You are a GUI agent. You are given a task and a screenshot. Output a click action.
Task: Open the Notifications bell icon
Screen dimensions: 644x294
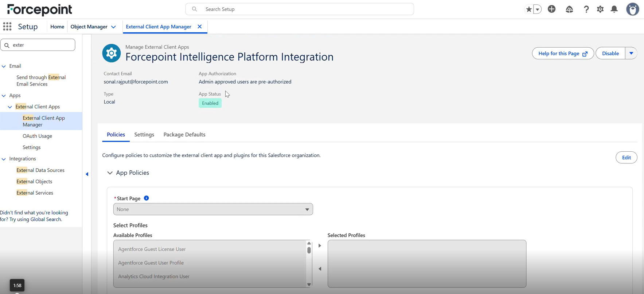[614, 9]
